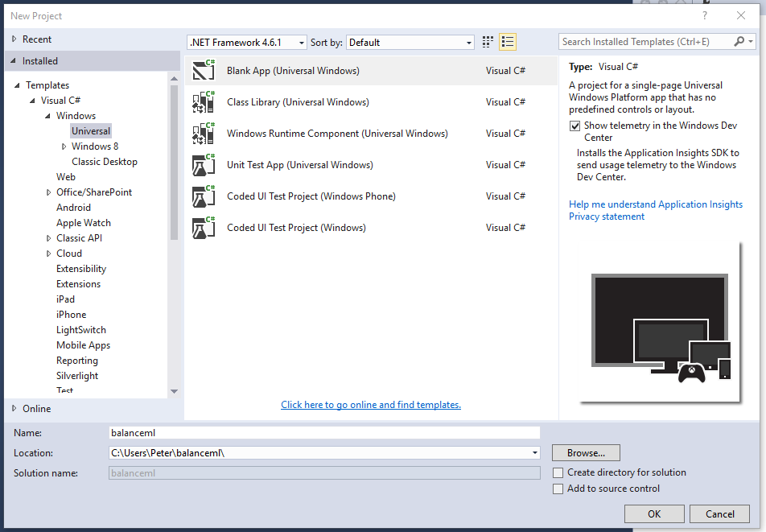Open the help question mark

pyautogui.click(x=705, y=15)
